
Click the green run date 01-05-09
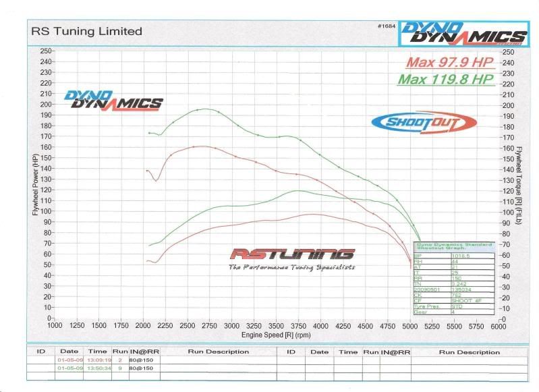pyautogui.click(x=70, y=368)
